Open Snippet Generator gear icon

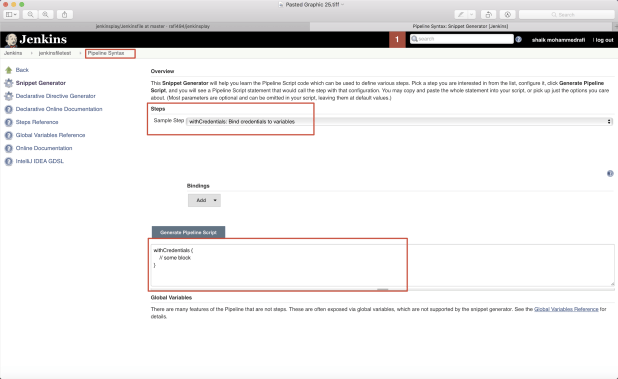pos(8,83)
